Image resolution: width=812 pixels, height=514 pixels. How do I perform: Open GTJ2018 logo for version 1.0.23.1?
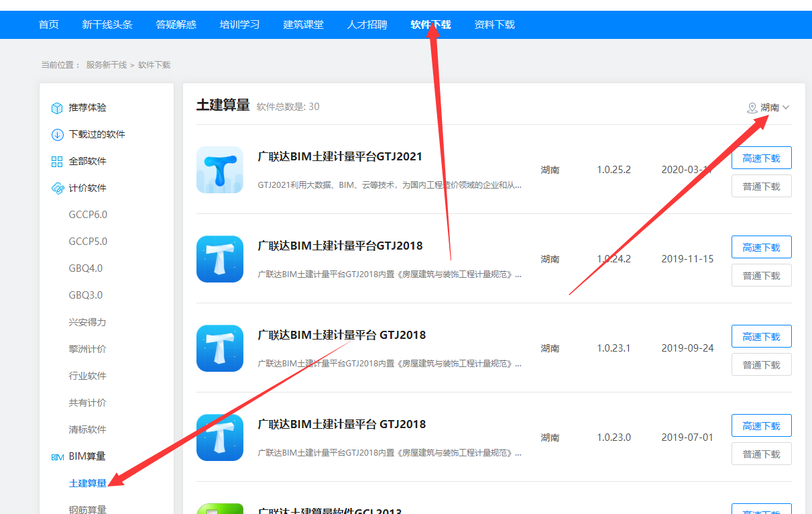tap(220, 348)
